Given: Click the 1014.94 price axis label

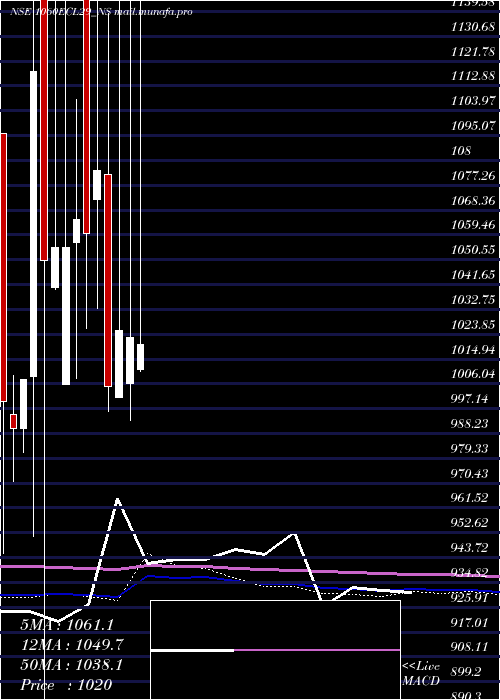Looking at the screenshot, I should click(473, 349).
